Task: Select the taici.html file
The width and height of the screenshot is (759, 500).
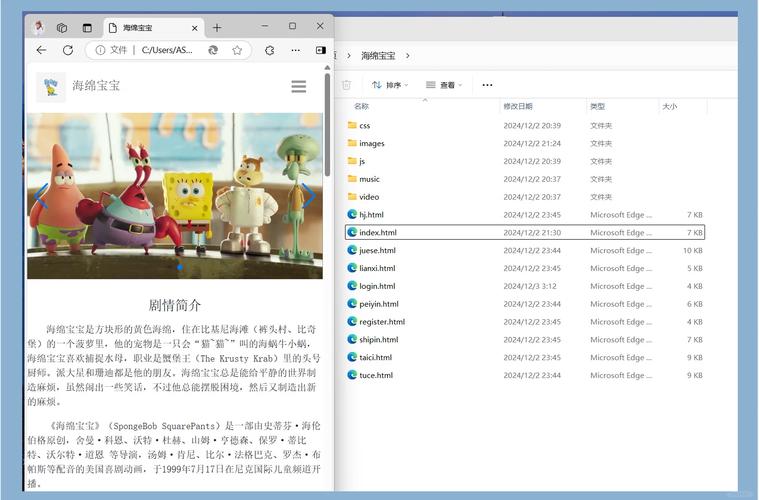Action: coord(525,357)
